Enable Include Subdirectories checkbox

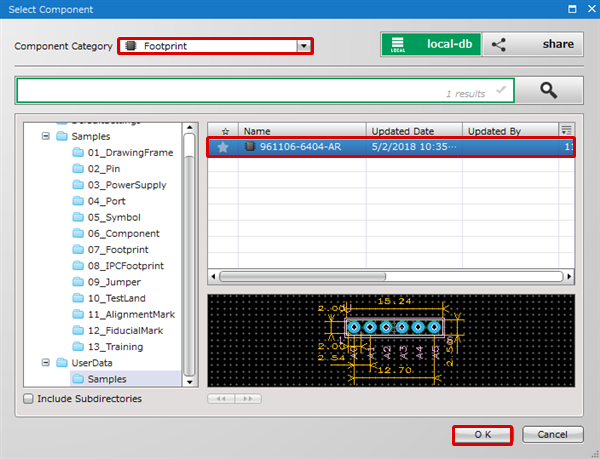[x=27, y=398]
